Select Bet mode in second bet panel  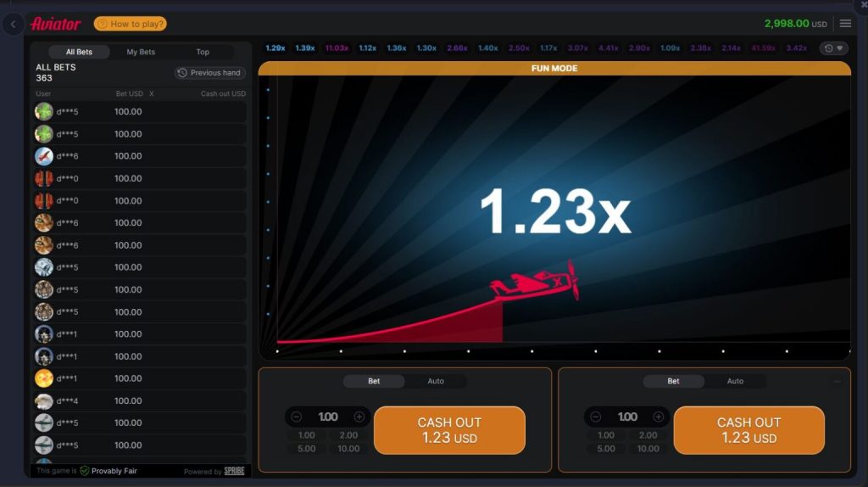[674, 381]
